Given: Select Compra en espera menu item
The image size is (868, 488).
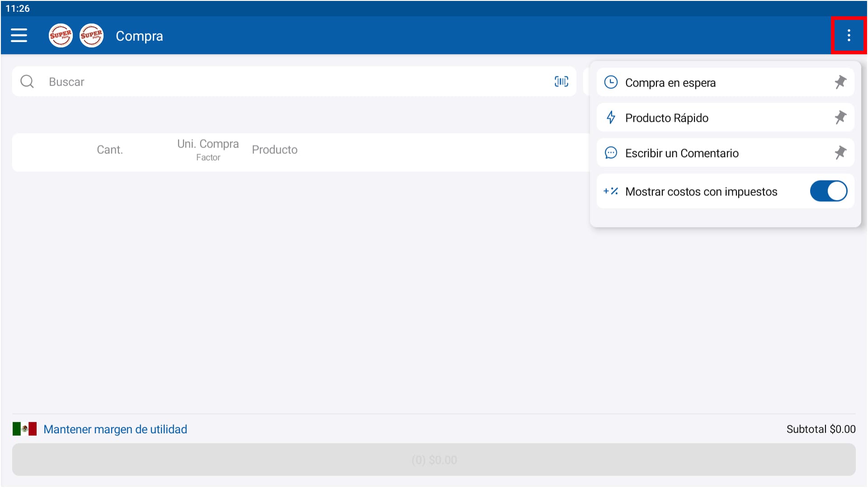Looking at the screenshot, I should [x=670, y=83].
